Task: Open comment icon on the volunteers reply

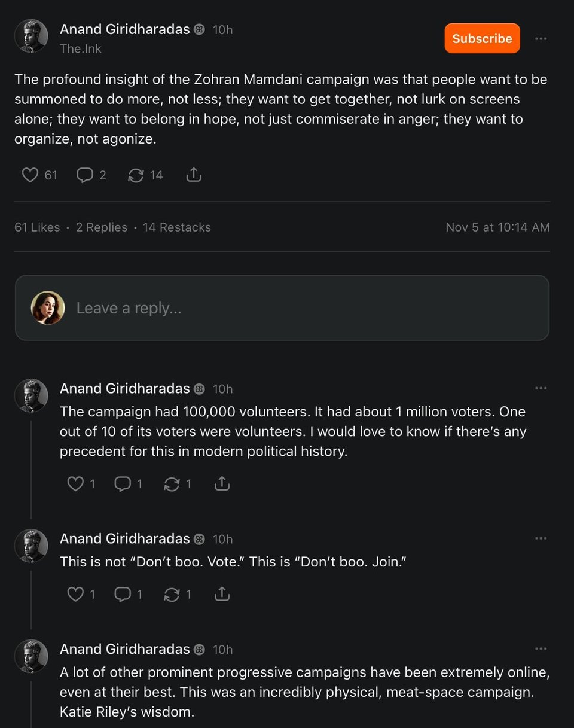Action: pos(123,483)
